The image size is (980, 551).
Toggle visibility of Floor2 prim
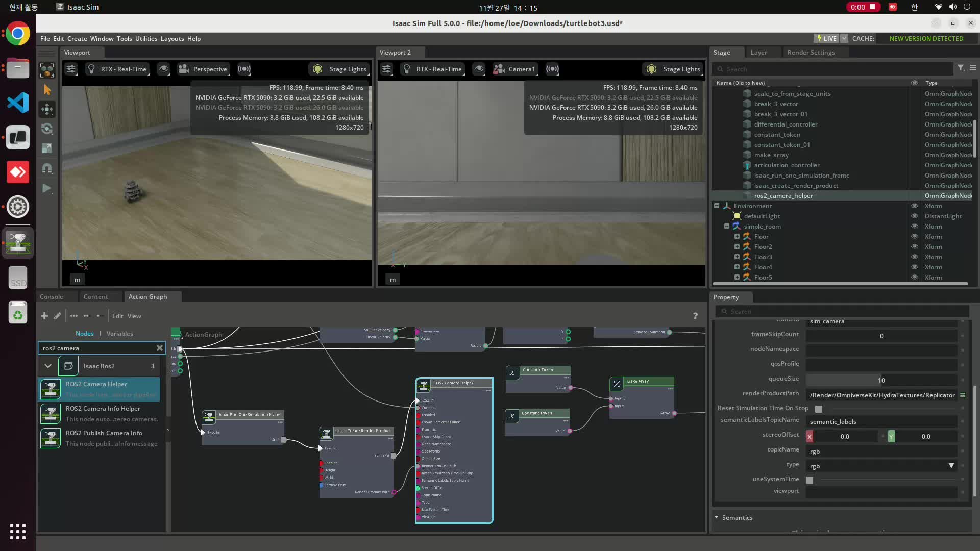[915, 246]
